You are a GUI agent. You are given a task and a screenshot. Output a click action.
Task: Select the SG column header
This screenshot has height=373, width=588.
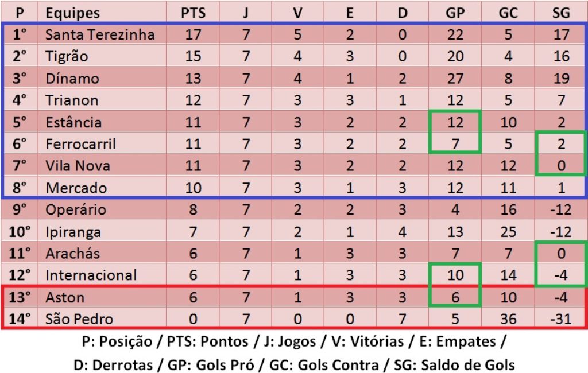pos(561,13)
